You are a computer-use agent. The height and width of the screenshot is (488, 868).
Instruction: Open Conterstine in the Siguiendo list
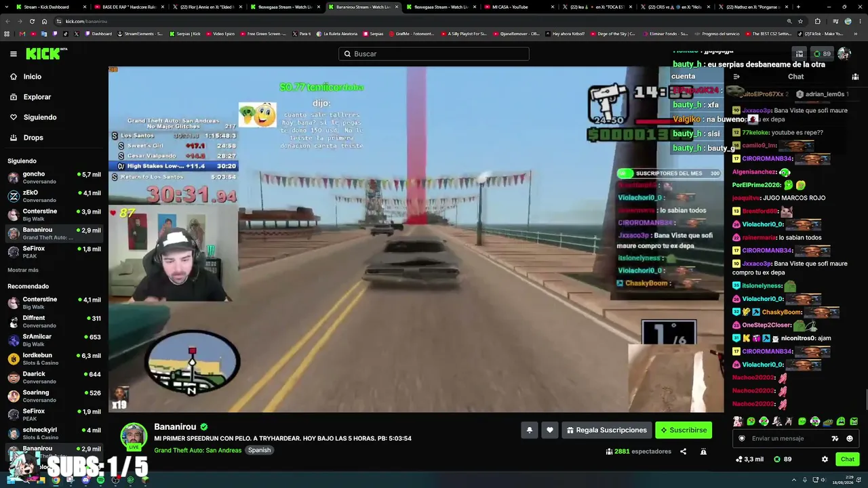point(54,215)
